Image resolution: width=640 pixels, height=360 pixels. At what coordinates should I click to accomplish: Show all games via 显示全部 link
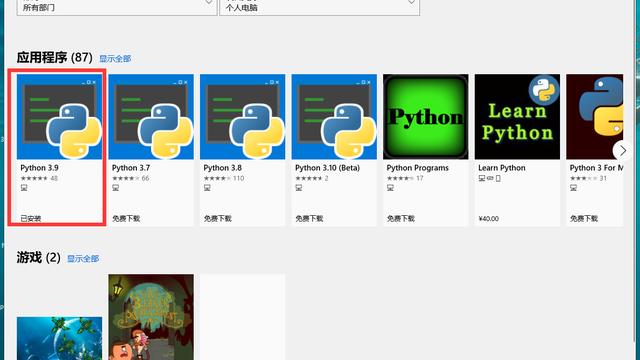click(83, 259)
